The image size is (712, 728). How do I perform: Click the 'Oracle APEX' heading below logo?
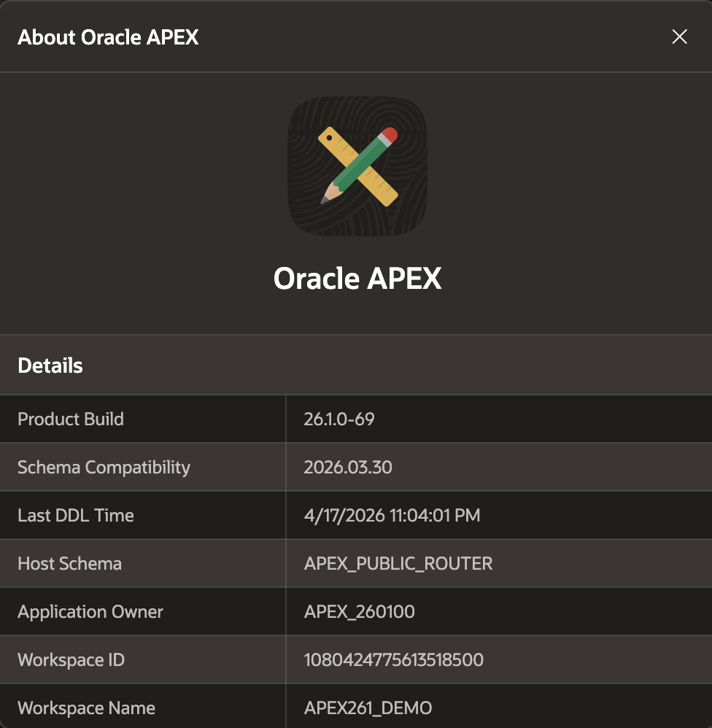(x=357, y=278)
